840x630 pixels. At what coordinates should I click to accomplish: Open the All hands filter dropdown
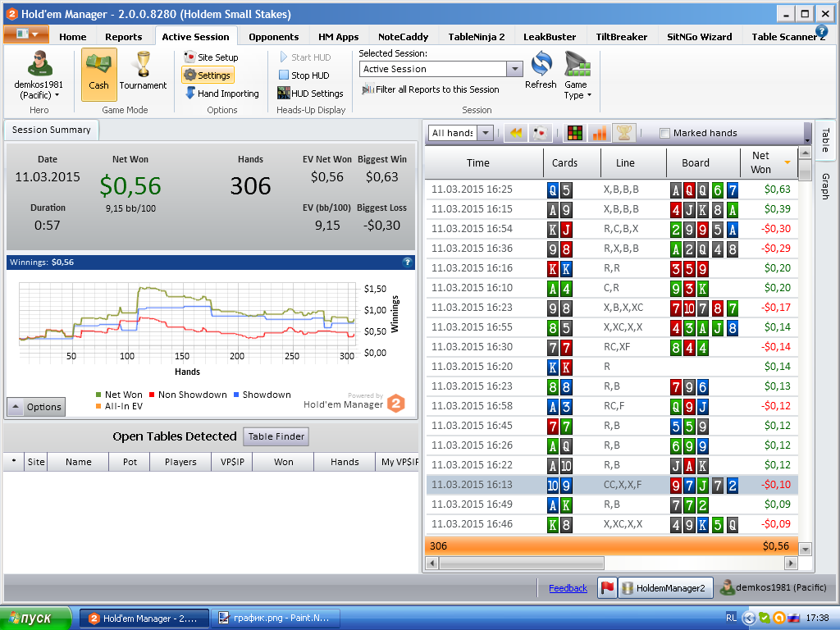486,133
